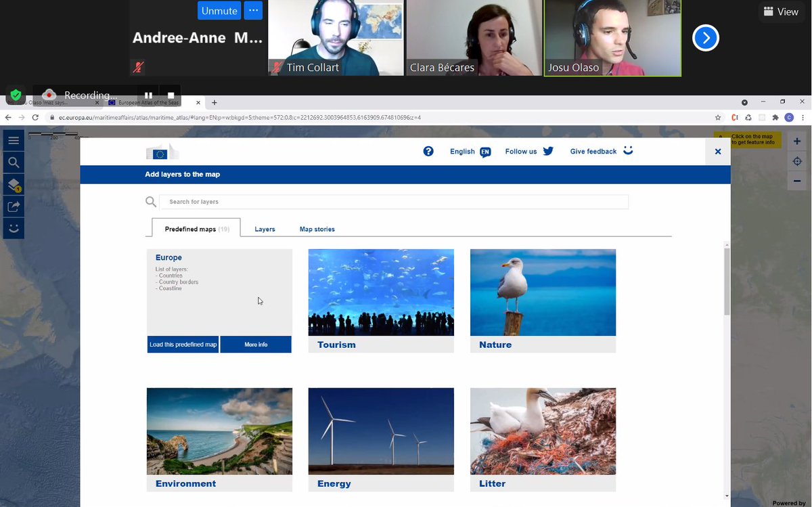Click the recycle arrows extension icon

click(749, 117)
